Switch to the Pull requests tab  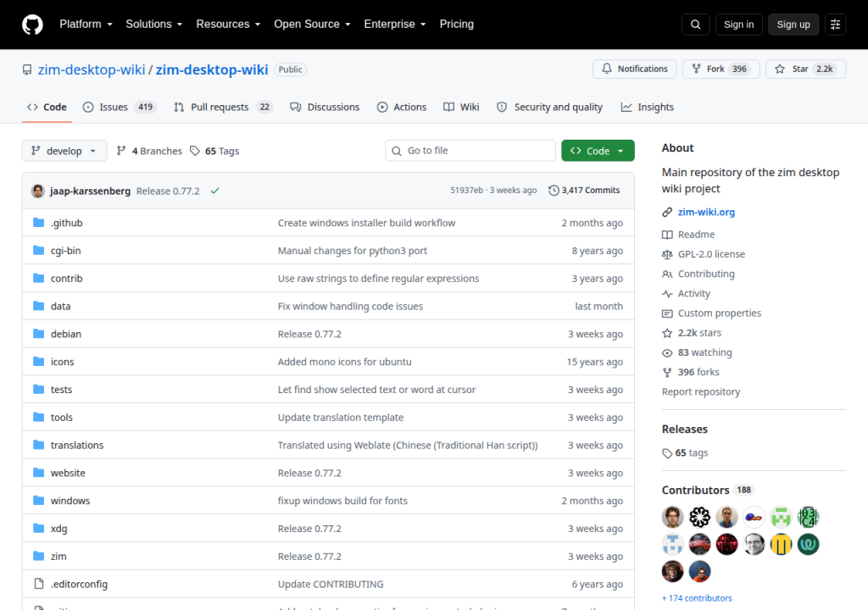pyautogui.click(x=224, y=107)
